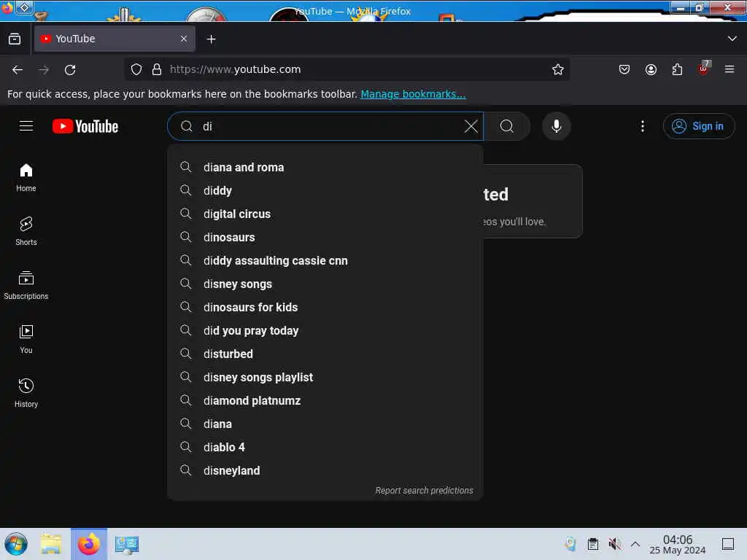Click the search magnifier button
The image size is (747, 560).
point(507,126)
